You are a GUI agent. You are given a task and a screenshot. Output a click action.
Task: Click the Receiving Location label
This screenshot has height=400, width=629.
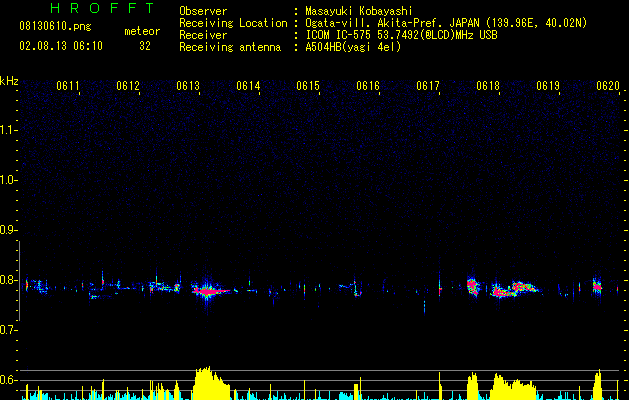pos(233,23)
